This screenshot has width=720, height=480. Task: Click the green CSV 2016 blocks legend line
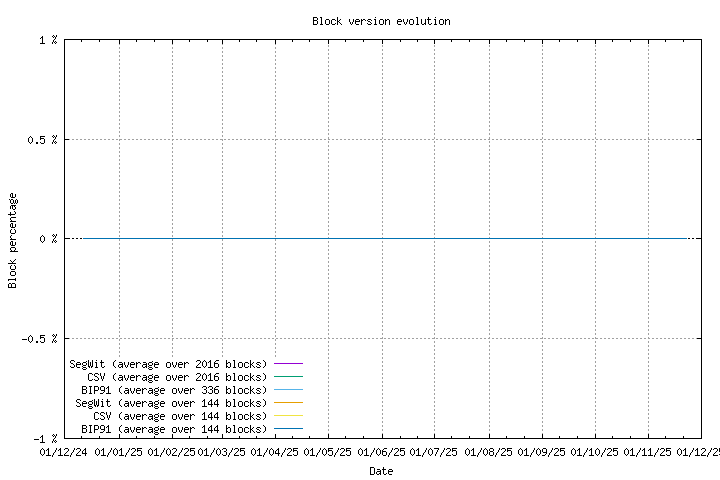coord(287,377)
